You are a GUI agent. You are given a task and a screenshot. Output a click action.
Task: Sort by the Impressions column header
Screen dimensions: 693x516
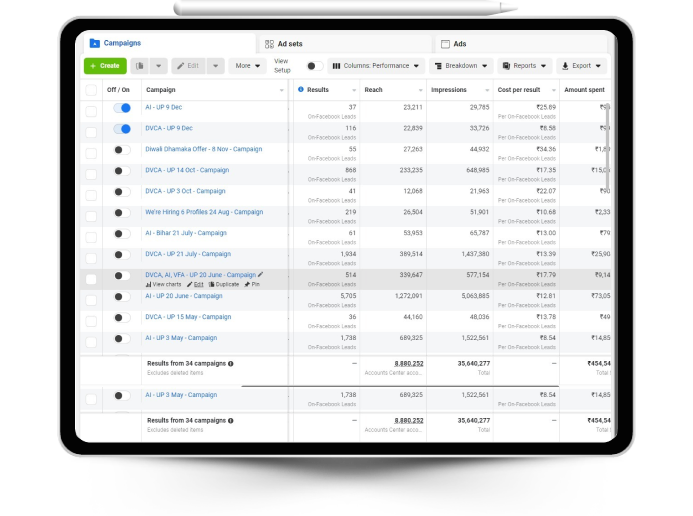(449, 90)
